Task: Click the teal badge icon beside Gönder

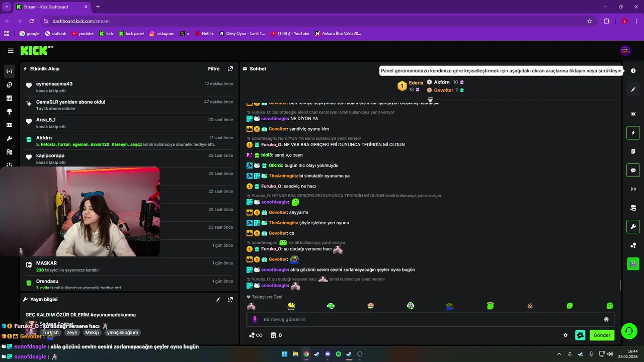Action: 580,335
